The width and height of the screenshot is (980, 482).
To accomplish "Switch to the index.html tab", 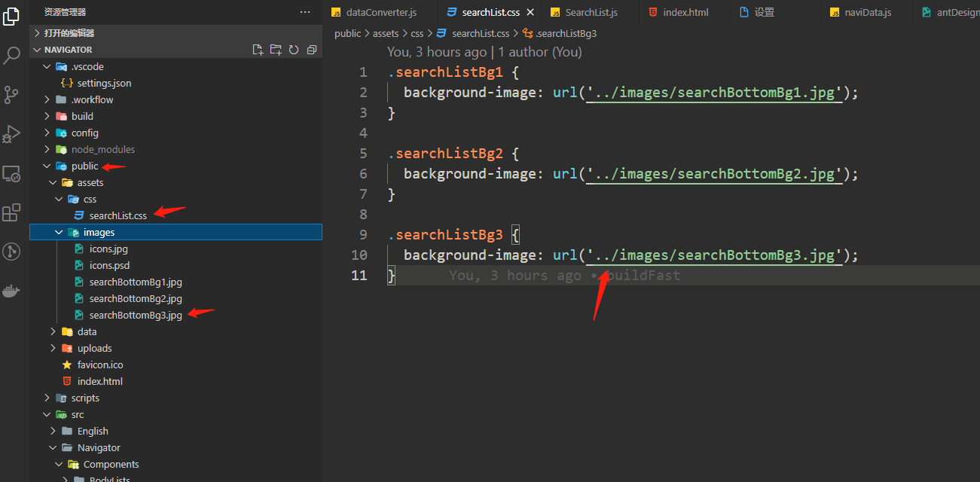I will (685, 13).
